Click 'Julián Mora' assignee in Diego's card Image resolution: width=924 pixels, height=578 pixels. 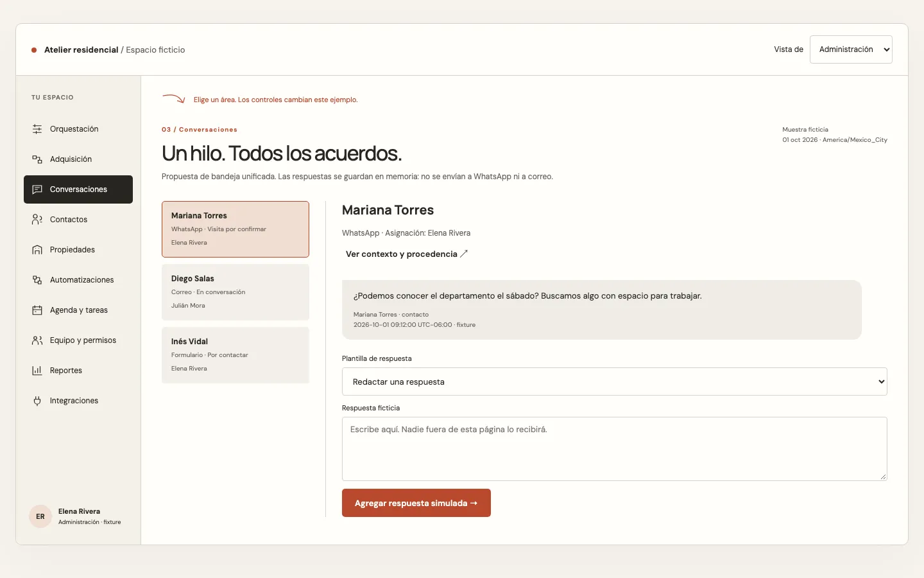(x=188, y=306)
